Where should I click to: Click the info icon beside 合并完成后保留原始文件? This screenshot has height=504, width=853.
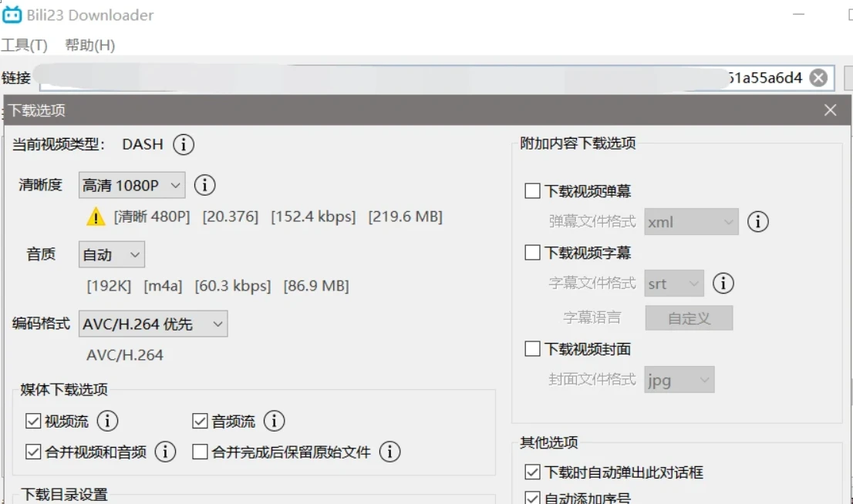(x=389, y=452)
